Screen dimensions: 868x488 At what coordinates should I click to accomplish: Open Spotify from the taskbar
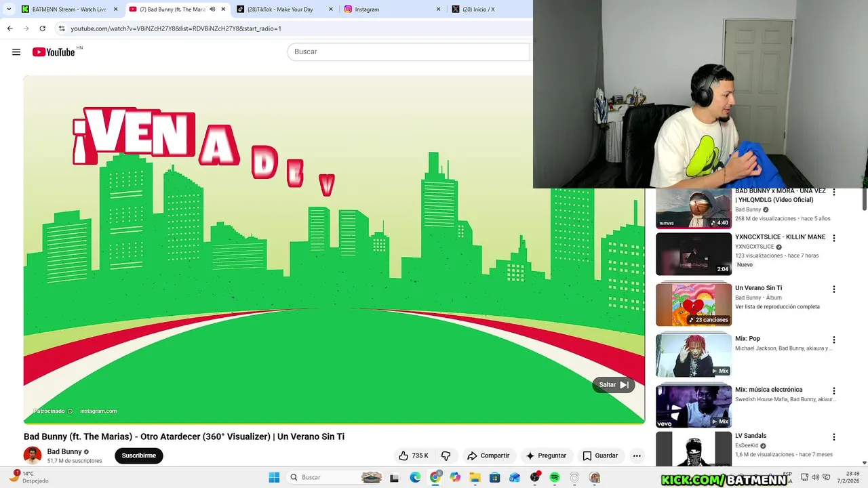(555, 477)
